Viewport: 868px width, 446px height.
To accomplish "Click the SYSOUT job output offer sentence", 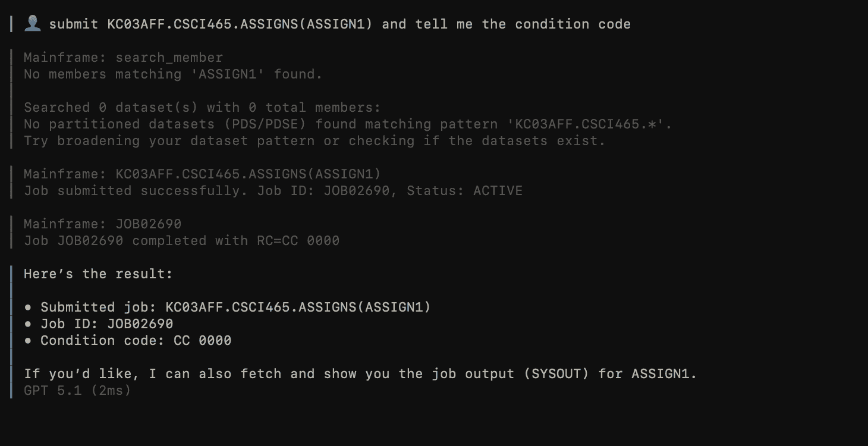I will (360, 374).
